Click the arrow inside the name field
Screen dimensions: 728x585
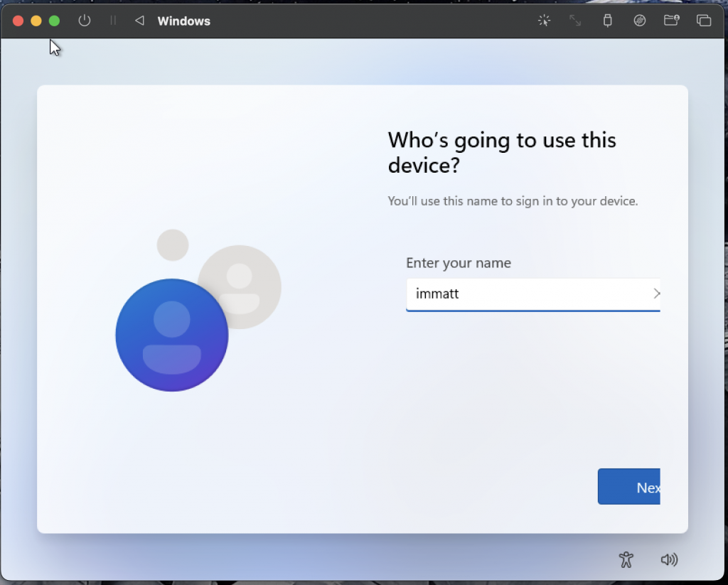point(655,294)
